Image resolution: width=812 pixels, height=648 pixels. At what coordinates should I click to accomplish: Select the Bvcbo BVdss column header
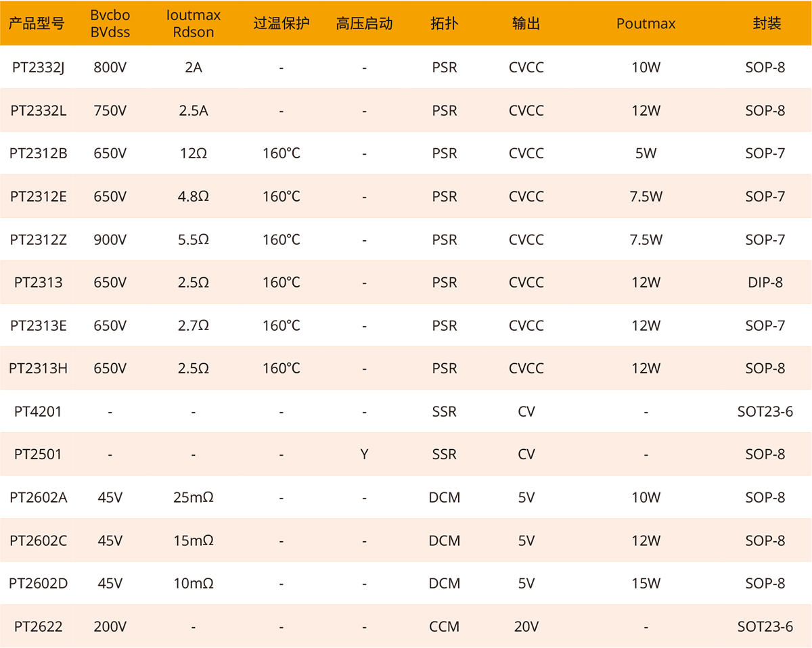[x=110, y=24]
